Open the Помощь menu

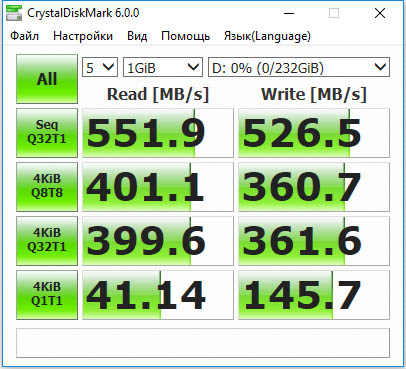click(185, 36)
